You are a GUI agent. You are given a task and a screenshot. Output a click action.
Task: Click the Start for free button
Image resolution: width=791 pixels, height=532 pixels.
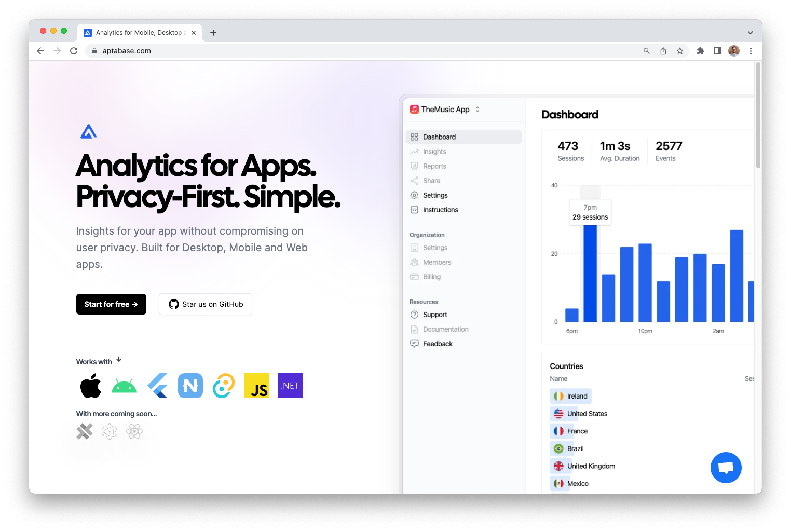111,304
